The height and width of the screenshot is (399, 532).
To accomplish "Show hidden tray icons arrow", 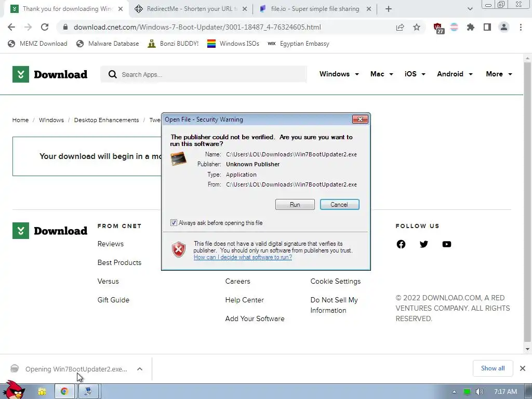I will [454, 392].
